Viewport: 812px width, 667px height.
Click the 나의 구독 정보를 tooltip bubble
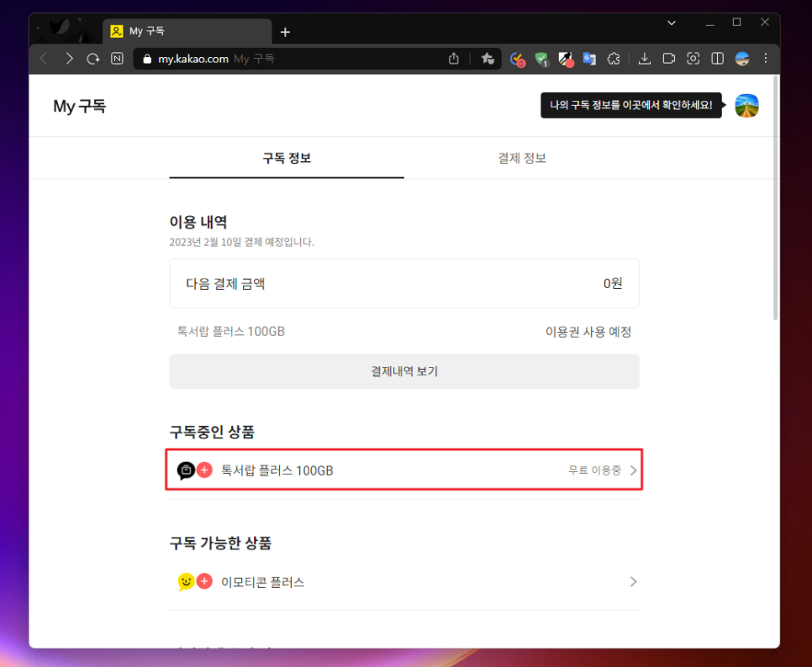pos(631,106)
